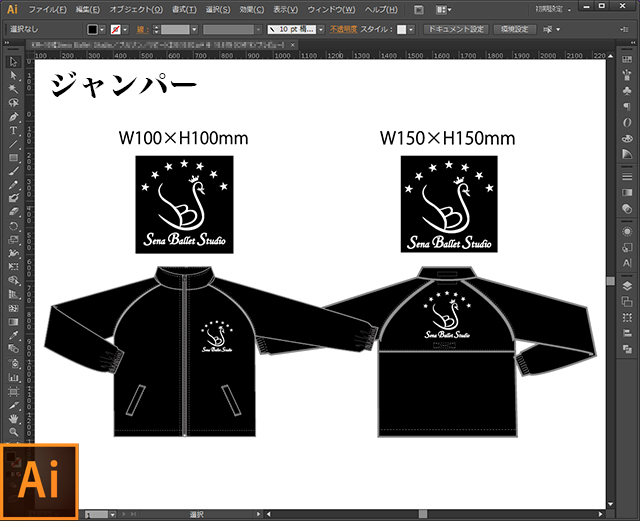Select the Pencil tool
This screenshot has height=521, width=640.
coord(13,185)
